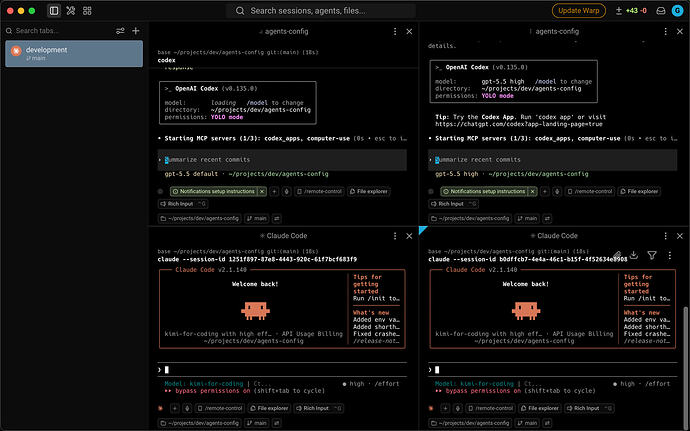Dismiss Notifications setup instructions in top-left pane

[x=262, y=192]
